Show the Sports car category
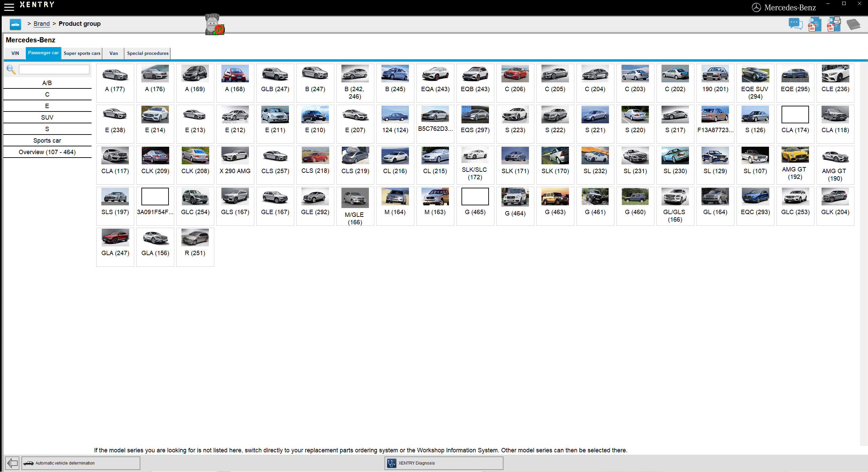This screenshot has width=868, height=472. pyautogui.click(x=47, y=141)
